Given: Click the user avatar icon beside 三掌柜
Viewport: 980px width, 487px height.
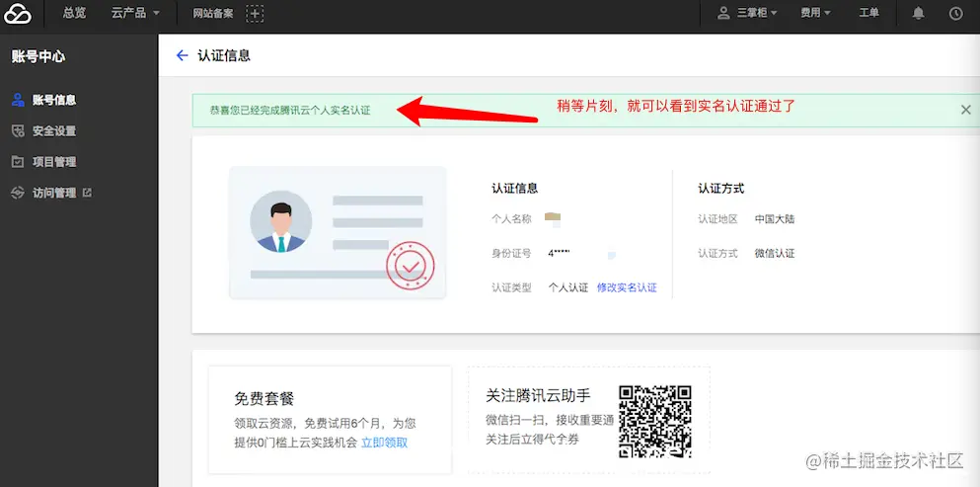Looking at the screenshot, I should (x=723, y=13).
